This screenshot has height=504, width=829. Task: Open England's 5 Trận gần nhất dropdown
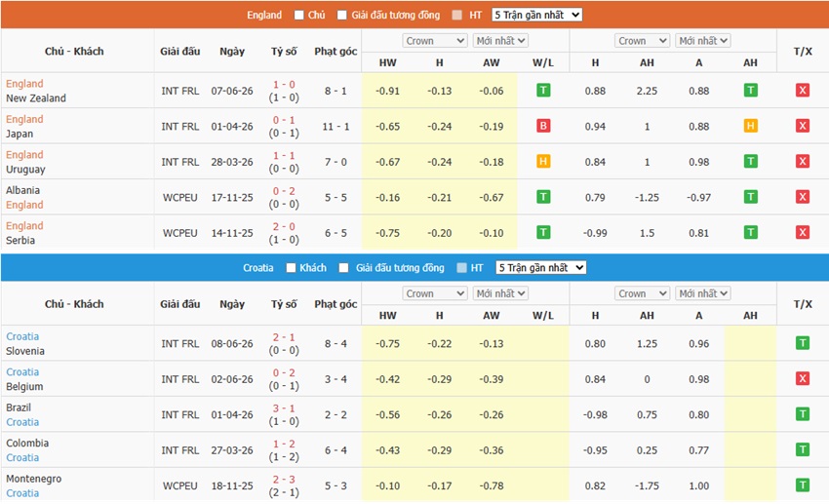point(537,15)
